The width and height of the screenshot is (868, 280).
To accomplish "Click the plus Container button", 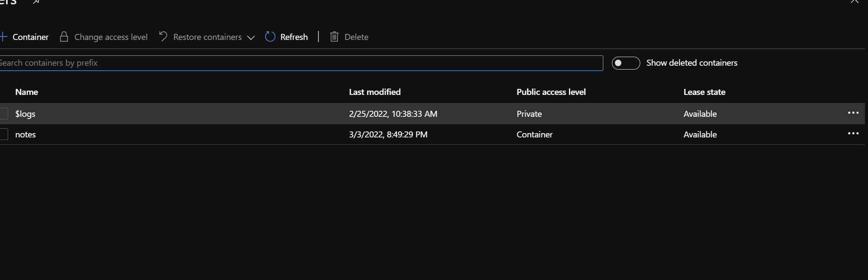I will 24,37.
